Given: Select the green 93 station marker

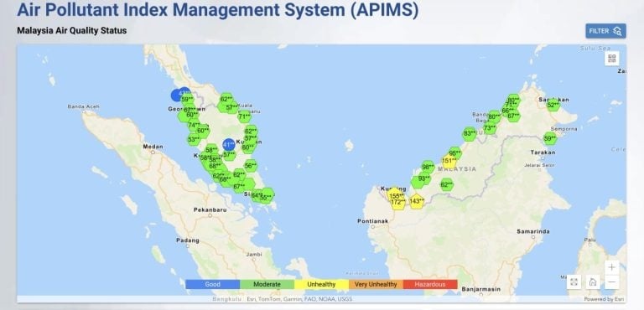Looking at the screenshot, I should [x=423, y=178].
